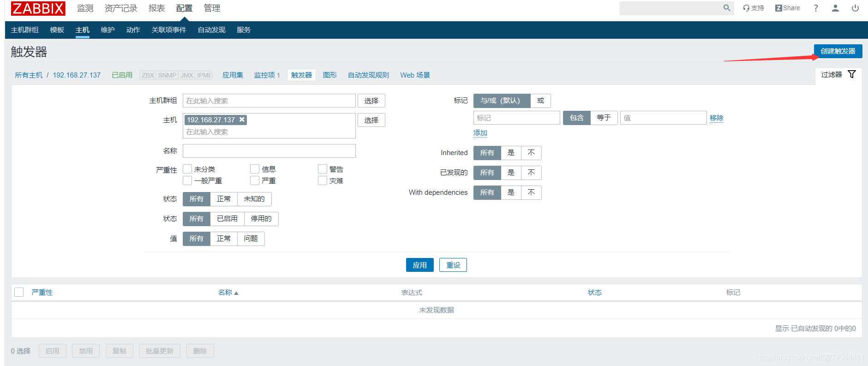Filter value to 问题
This screenshot has width=868, height=366.
251,239
